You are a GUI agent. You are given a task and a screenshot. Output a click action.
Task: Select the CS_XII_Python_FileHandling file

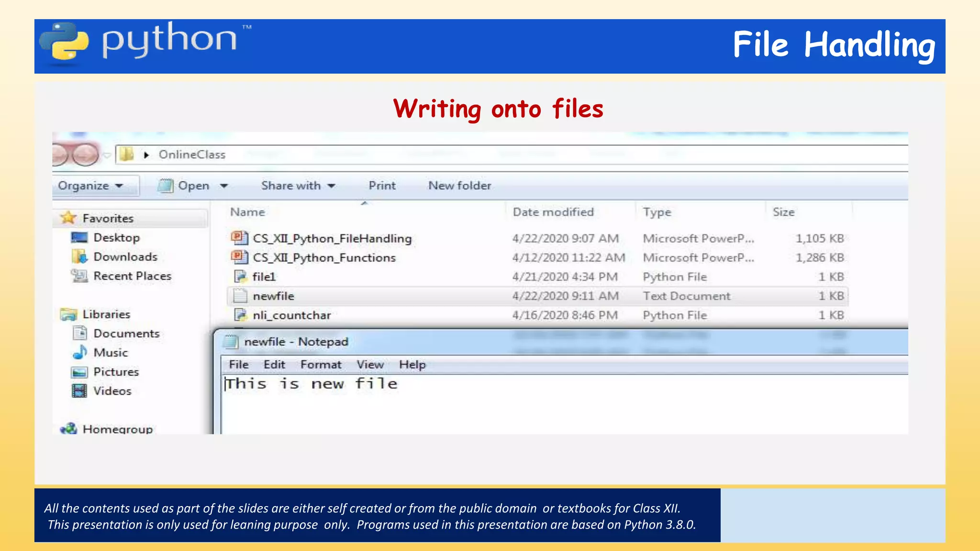click(x=332, y=238)
